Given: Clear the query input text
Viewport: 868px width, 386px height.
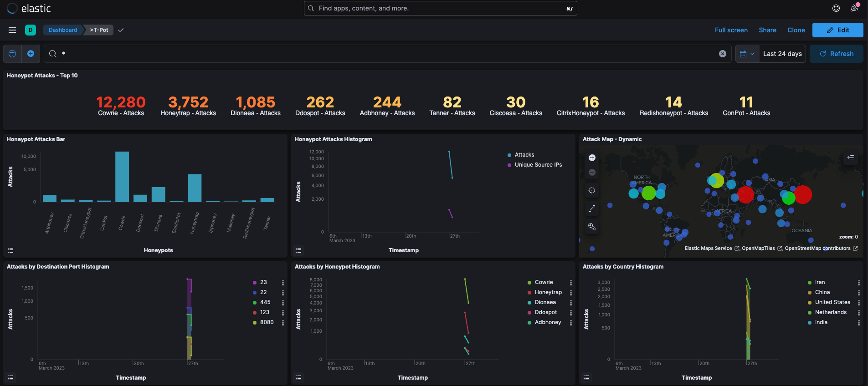Looking at the screenshot, I should pyautogui.click(x=723, y=54).
